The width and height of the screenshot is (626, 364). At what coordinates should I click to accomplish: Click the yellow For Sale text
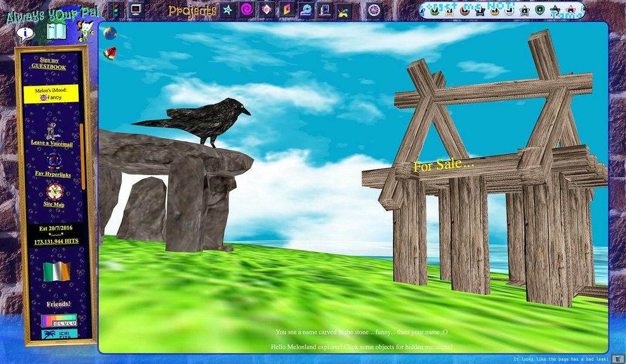(x=443, y=165)
